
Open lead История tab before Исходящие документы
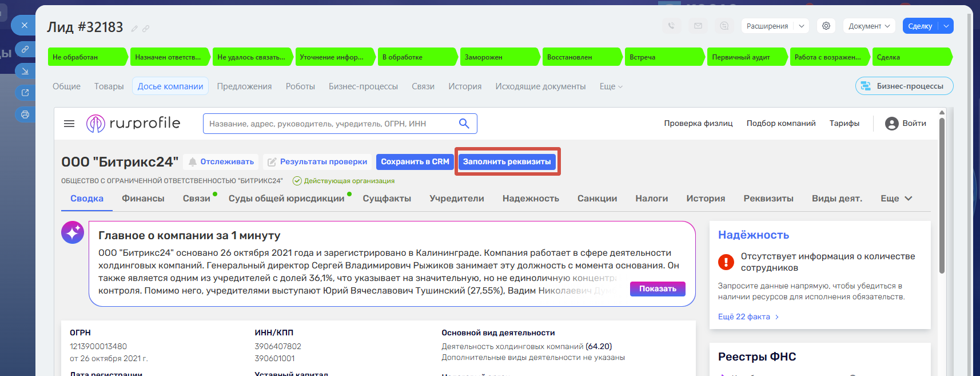pyautogui.click(x=465, y=86)
